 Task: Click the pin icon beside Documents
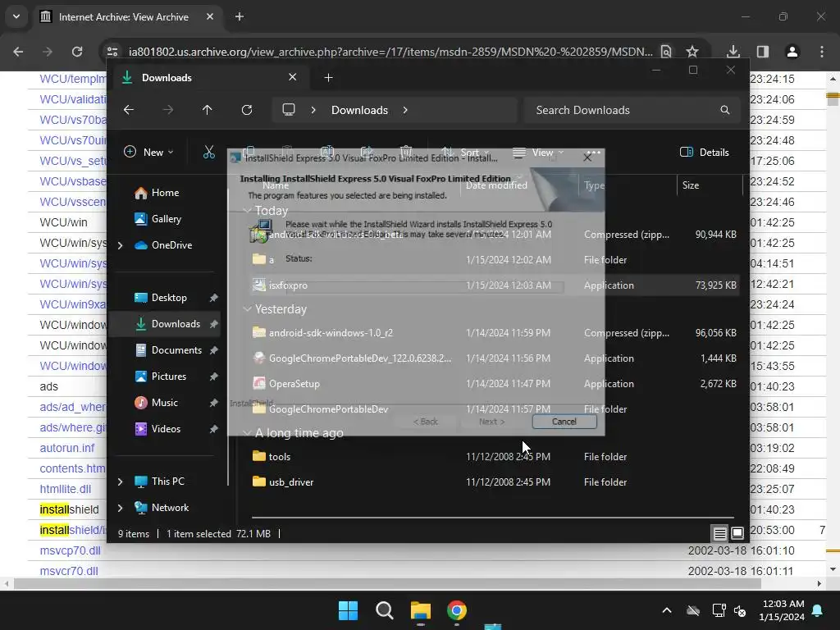[213, 350]
